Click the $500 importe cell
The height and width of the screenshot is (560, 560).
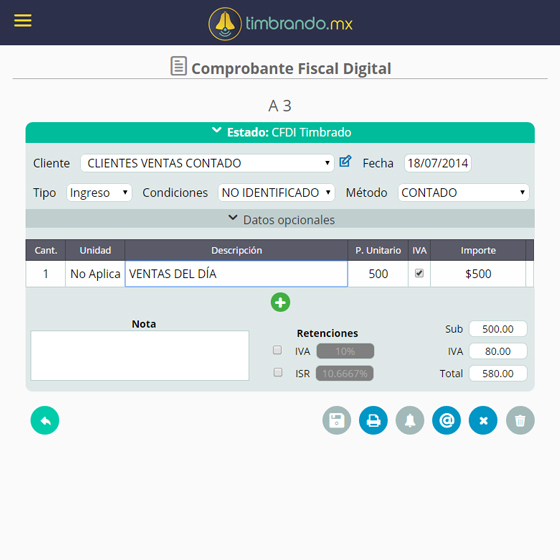478,274
